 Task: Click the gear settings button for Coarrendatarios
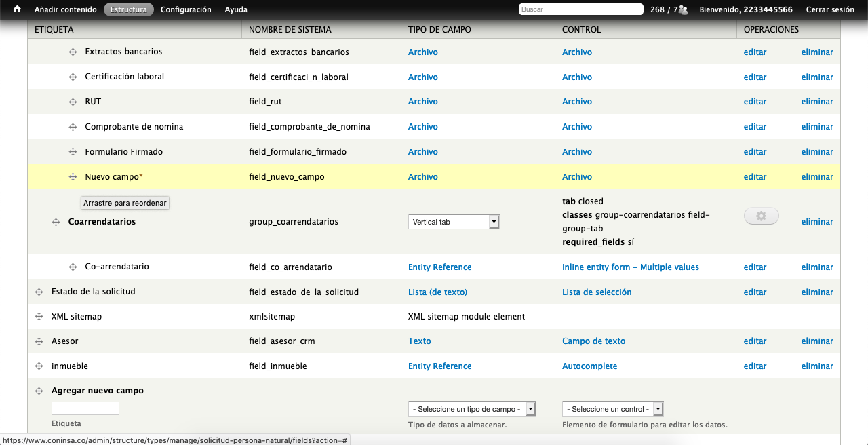pyautogui.click(x=761, y=216)
